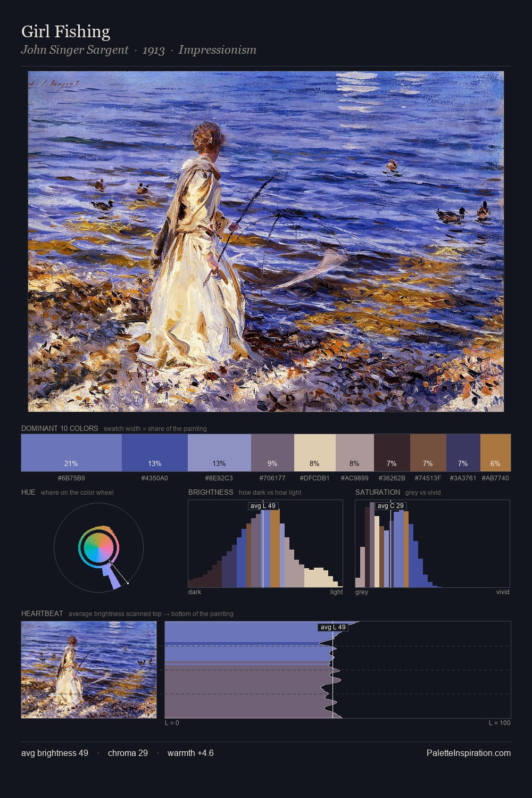Click the '#74513F' hex code label
The height and width of the screenshot is (798, 532).
[x=428, y=478]
